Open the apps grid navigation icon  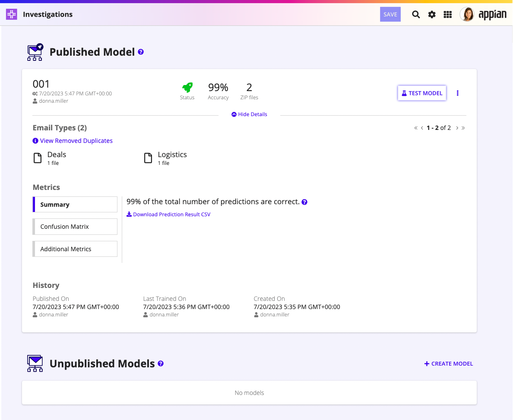pyautogui.click(x=447, y=14)
